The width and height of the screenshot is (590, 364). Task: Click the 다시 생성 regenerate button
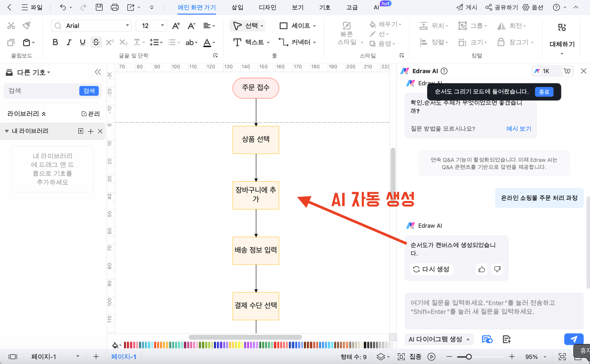coord(432,269)
